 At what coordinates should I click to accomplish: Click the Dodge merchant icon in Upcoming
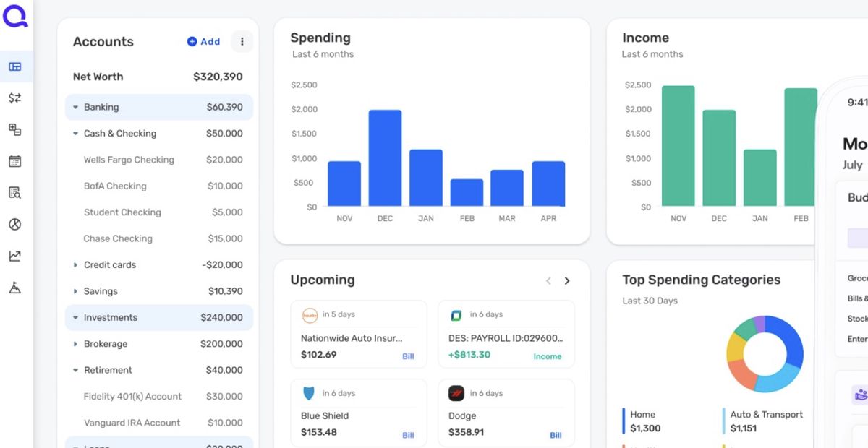(456, 394)
